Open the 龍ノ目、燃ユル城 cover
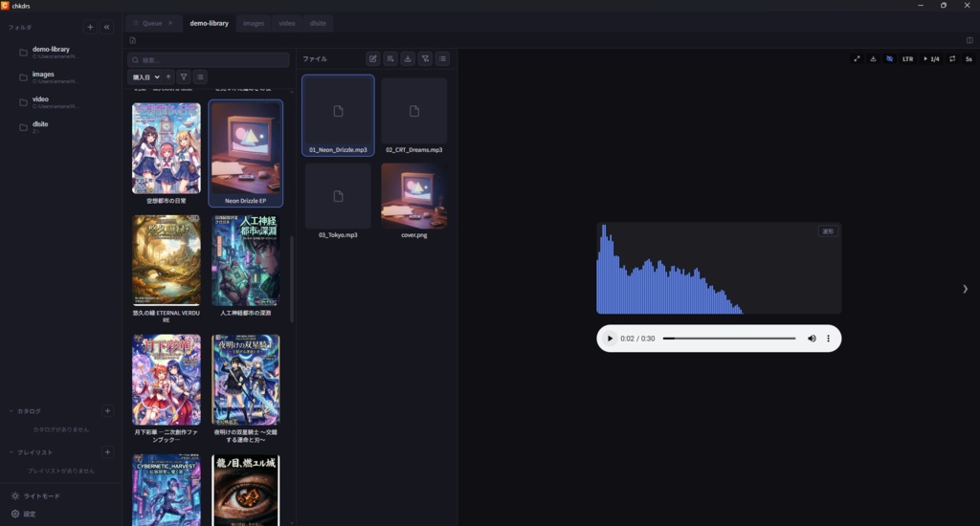The width and height of the screenshot is (980, 526). point(246,491)
